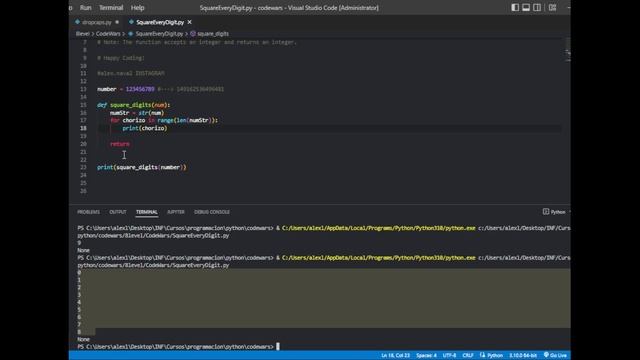The height and width of the screenshot is (360, 640).
Task: Click SquareEveryDigit.py in the breadcrumb
Action: click(x=159, y=33)
